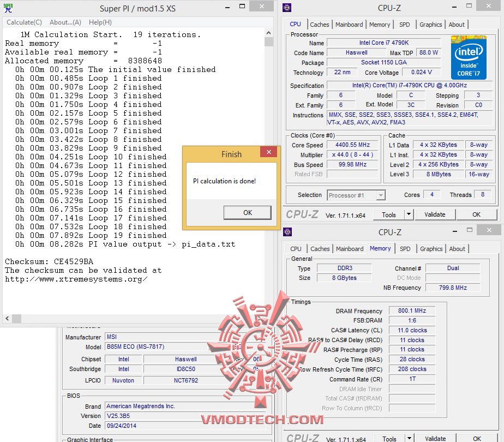Click the Multiplier value x 44.0
504x442 pixels.
click(x=352, y=154)
